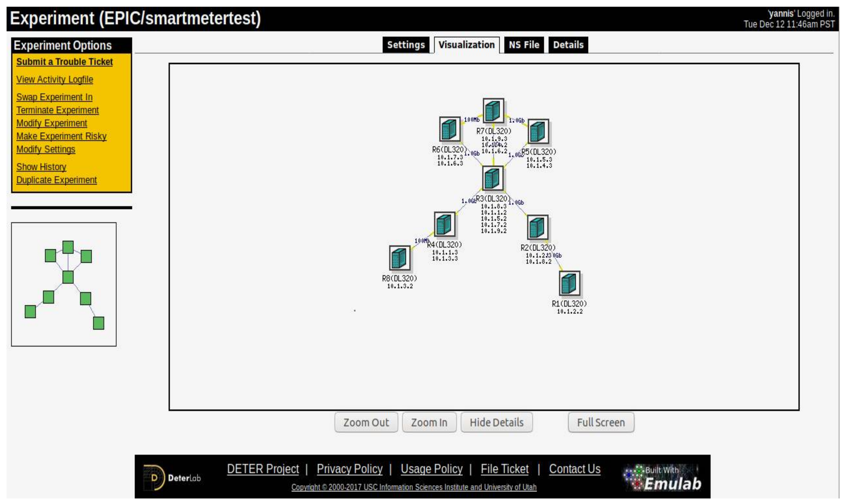Viewport: 846px width, 504px height.
Task: Select the R4 node icon
Action: click(x=444, y=224)
